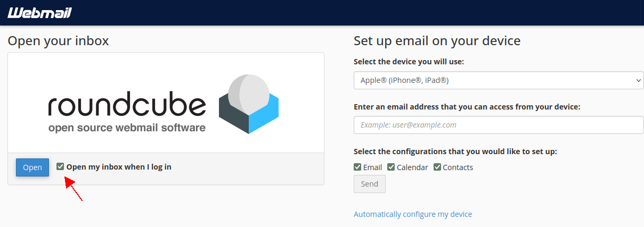Click the 'Open my inbox when I log in' label
This screenshot has height=227, width=644.
click(x=119, y=167)
